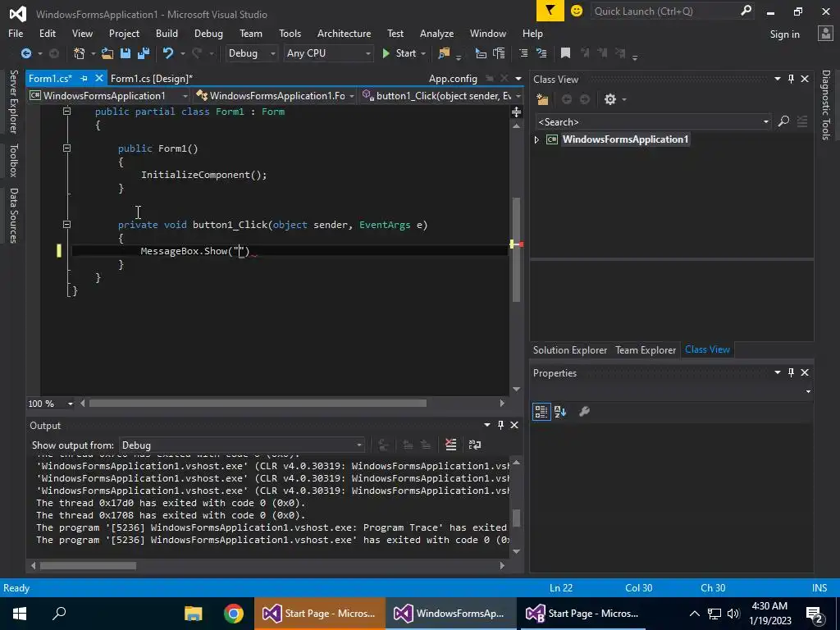Open the Show output from Debug dropdown
This screenshot has width=840, height=630.
pyautogui.click(x=242, y=445)
